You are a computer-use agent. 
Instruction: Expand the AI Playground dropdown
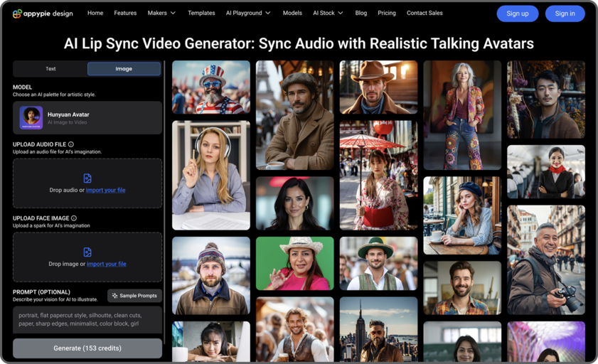tap(248, 13)
